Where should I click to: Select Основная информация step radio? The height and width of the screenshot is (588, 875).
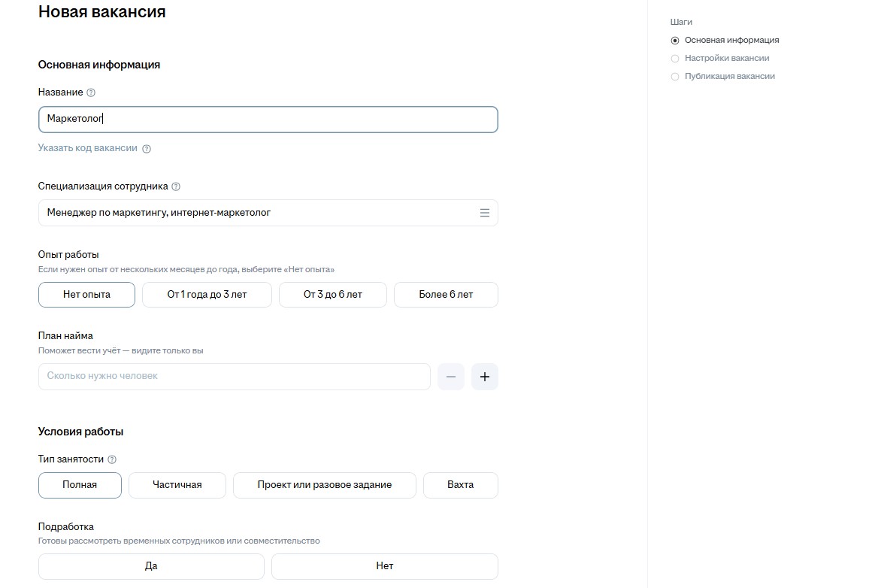coord(675,41)
